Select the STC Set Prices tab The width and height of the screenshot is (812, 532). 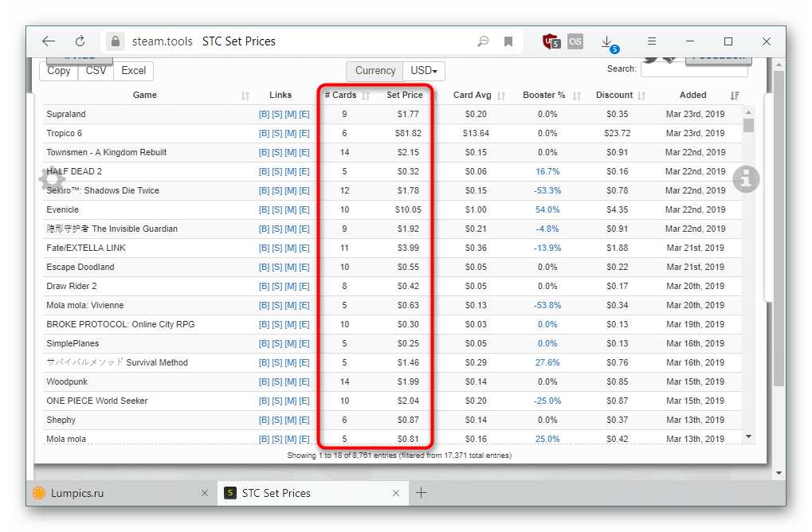pos(313,493)
